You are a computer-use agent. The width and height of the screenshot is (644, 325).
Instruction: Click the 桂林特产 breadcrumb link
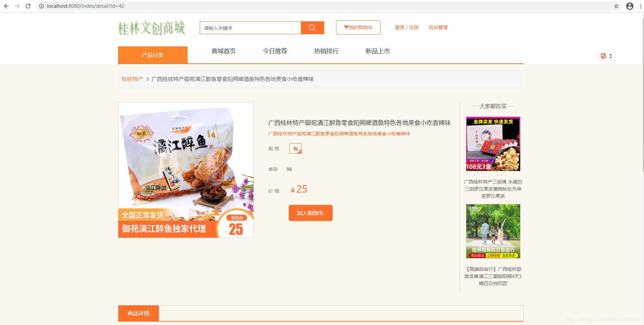pos(132,79)
